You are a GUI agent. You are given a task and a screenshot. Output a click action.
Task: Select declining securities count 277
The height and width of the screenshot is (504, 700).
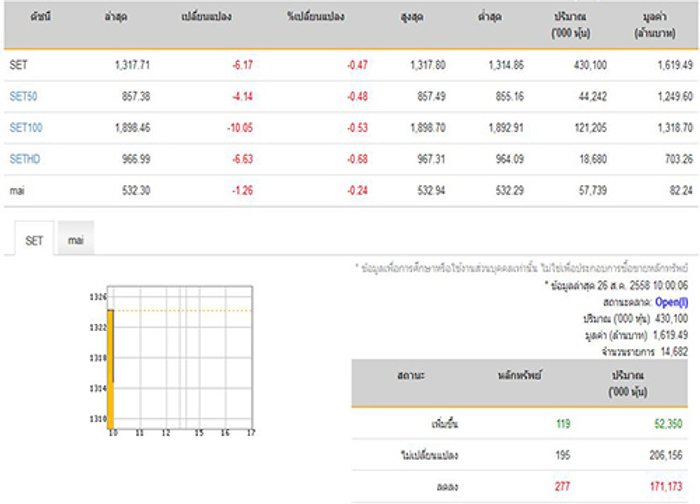point(562,486)
